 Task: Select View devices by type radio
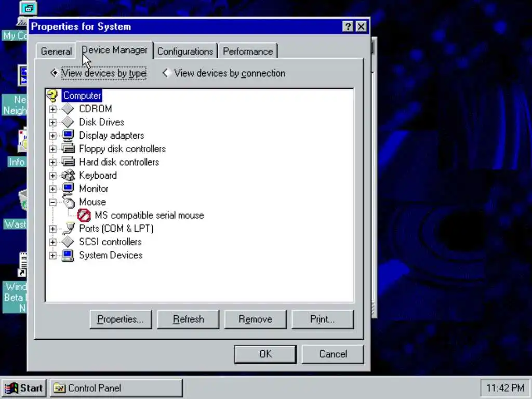pyautogui.click(x=54, y=73)
